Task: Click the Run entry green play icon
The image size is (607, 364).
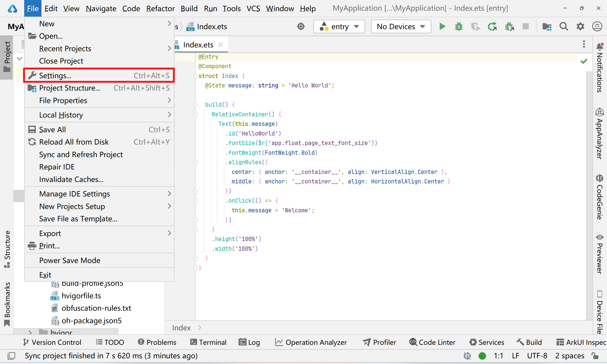Action: pyautogui.click(x=442, y=26)
